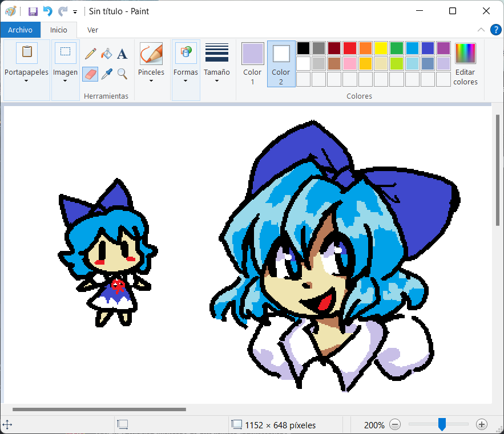Pick the lavender color swatch
This screenshot has height=434, width=504.
click(x=443, y=64)
